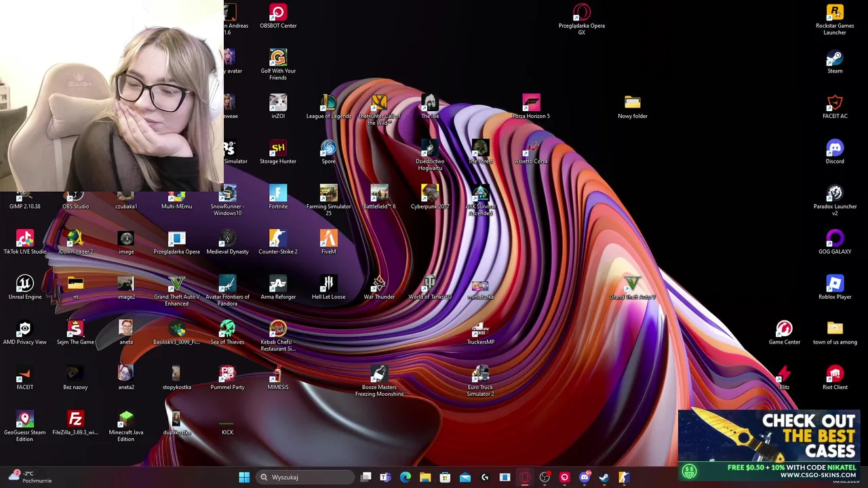Launch the Counter-Strike 2 desktop shortcut
Screen dimensions: 868x488
(278, 243)
